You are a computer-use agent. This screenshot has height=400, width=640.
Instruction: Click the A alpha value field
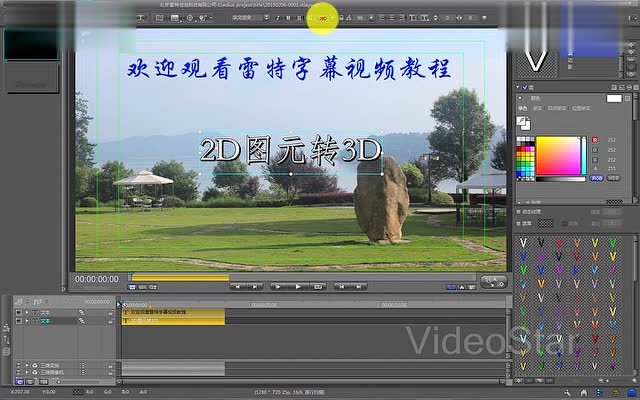[x=612, y=169]
